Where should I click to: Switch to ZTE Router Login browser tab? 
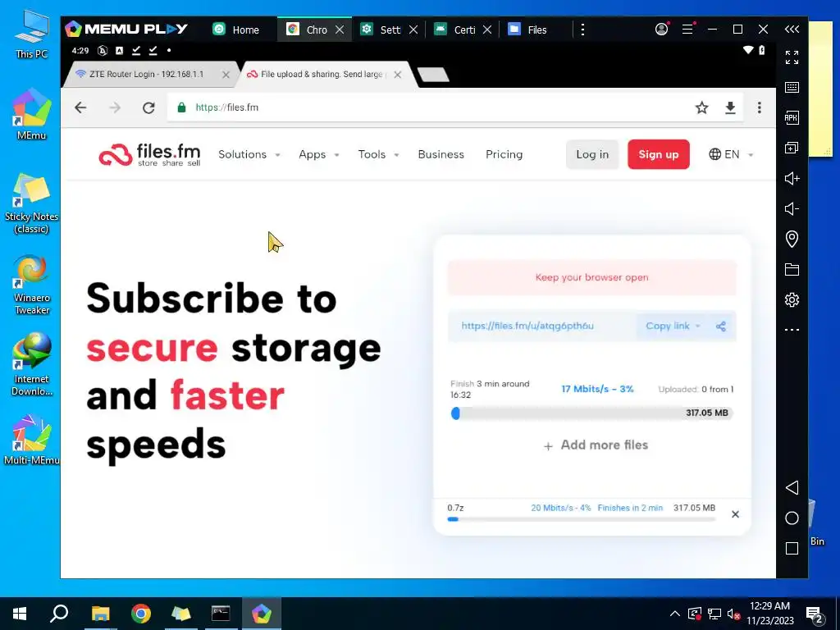[x=146, y=75]
